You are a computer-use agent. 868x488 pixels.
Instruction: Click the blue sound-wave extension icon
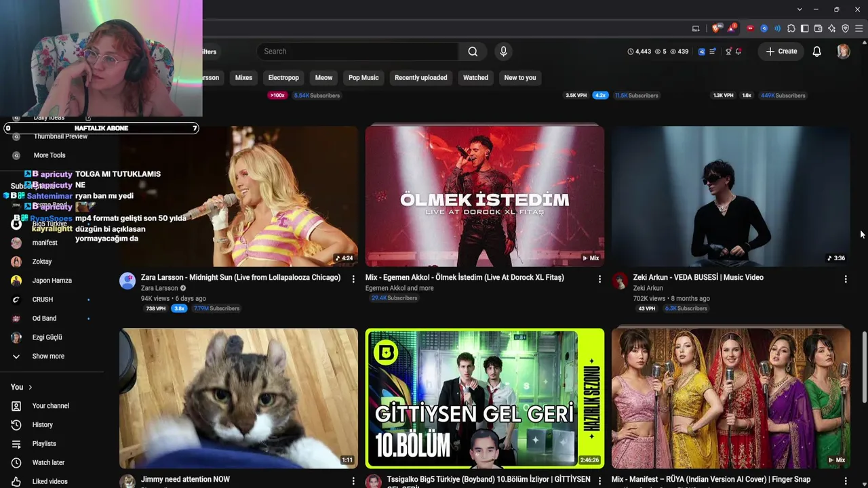pos(777,28)
